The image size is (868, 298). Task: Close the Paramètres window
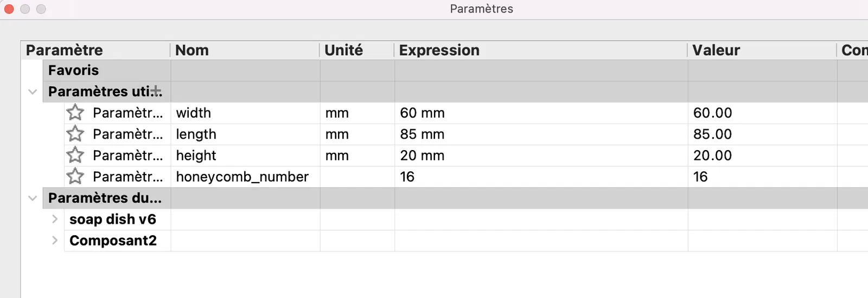(9, 9)
